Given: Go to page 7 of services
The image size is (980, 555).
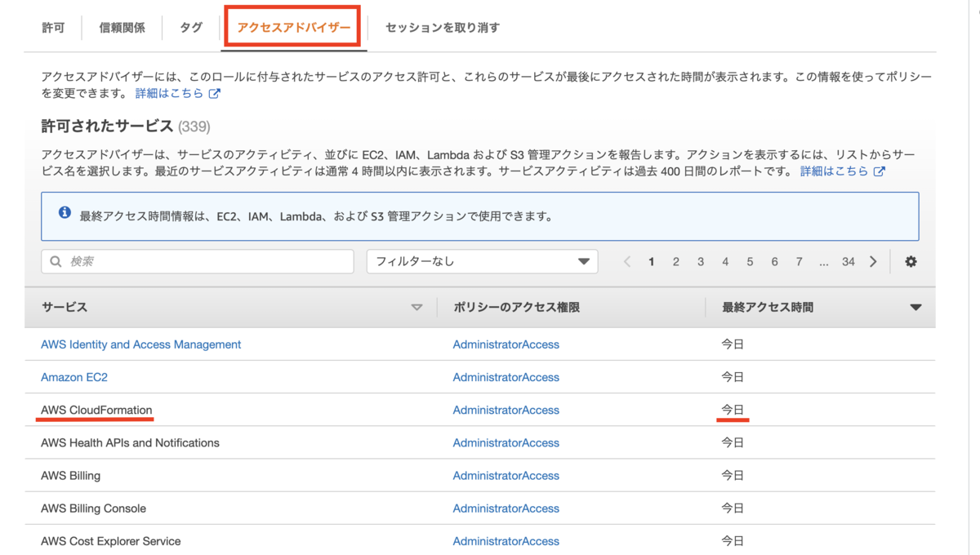Looking at the screenshot, I should tap(799, 262).
